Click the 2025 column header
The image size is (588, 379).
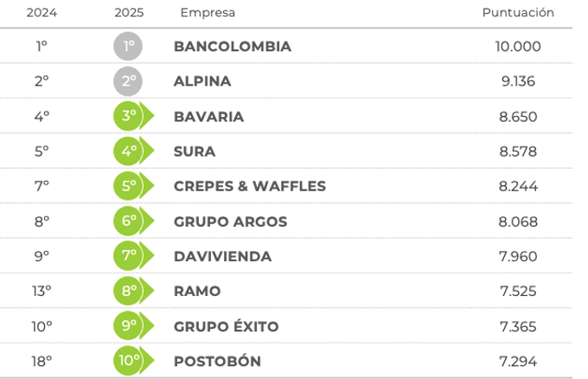(129, 13)
